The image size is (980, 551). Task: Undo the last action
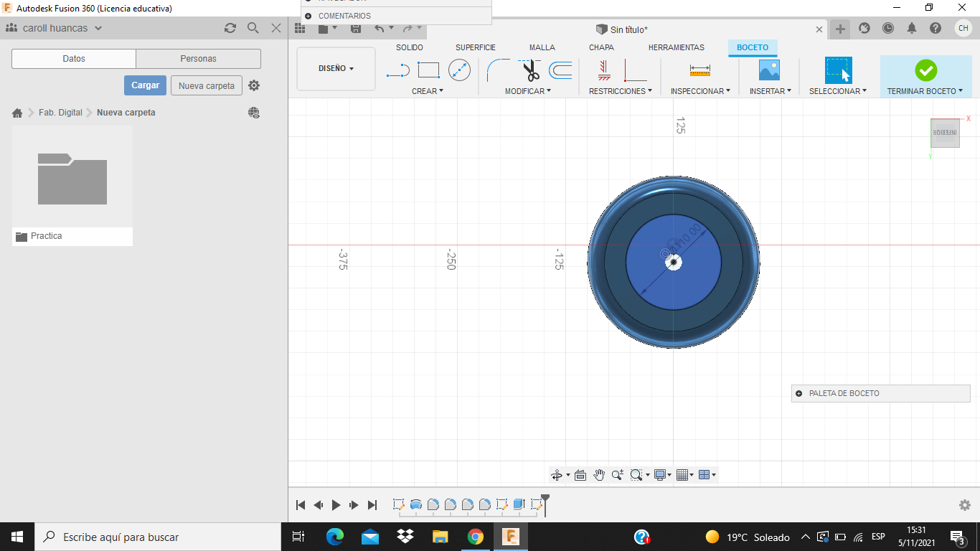[380, 29]
